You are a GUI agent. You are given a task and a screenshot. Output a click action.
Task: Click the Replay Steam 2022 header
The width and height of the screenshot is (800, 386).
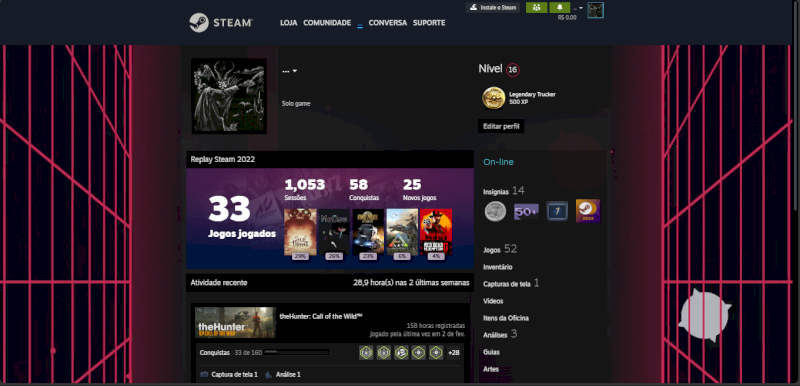coord(330,159)
